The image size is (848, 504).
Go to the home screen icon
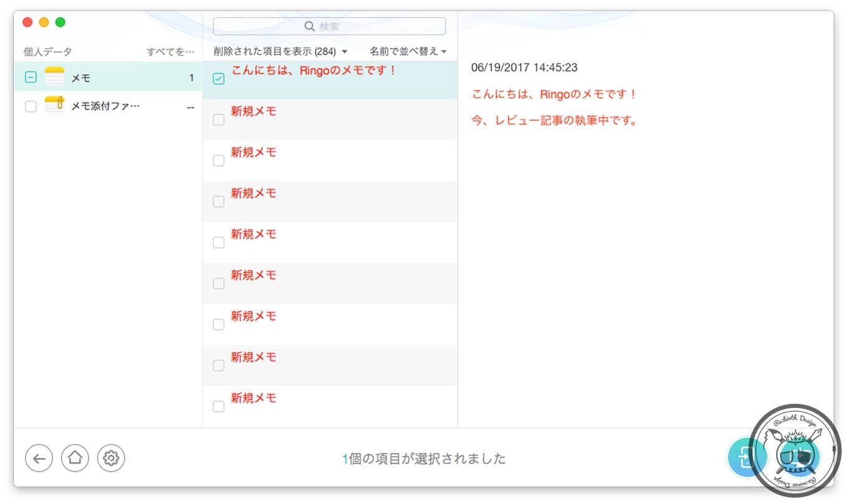(x=75, y=459)
